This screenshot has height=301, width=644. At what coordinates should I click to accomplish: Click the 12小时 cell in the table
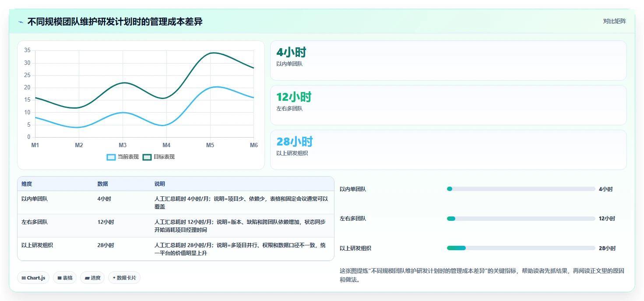[106, 222]
